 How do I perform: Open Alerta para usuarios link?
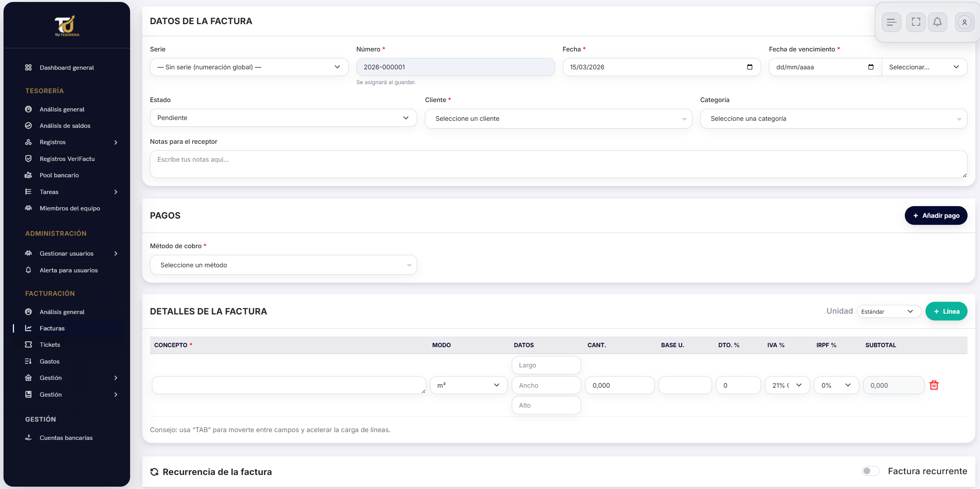[69, 270]
